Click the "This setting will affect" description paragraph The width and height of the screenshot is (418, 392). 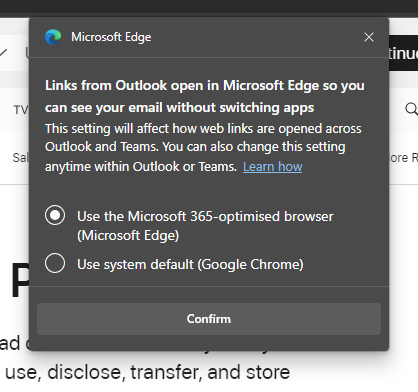(203, 148)
